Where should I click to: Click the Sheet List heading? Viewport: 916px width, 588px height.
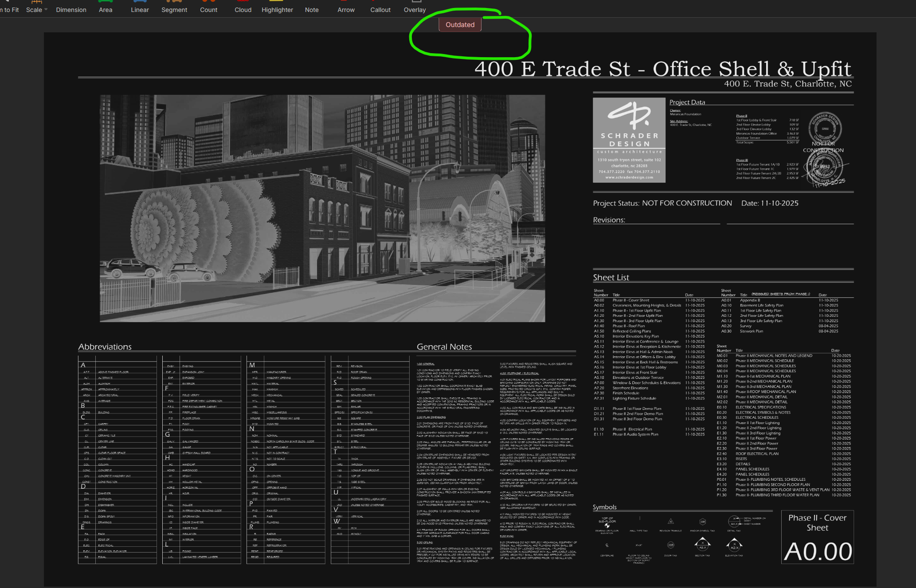[611, 277]
